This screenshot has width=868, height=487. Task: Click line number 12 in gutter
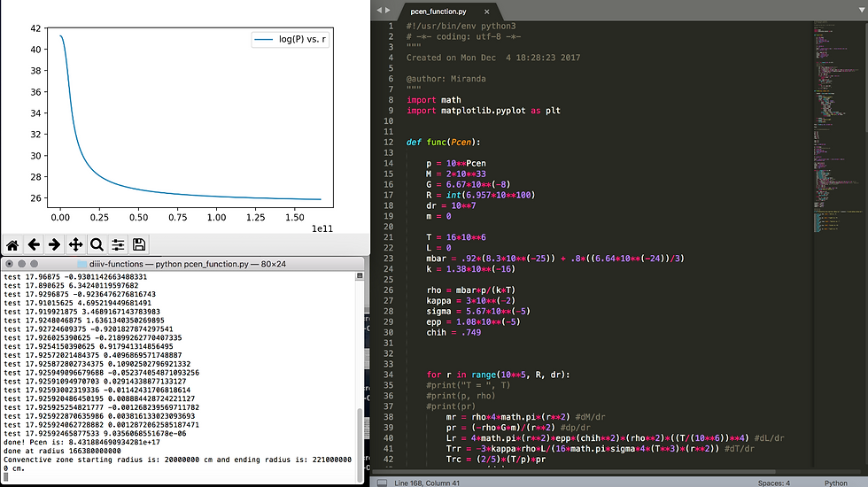389,143
